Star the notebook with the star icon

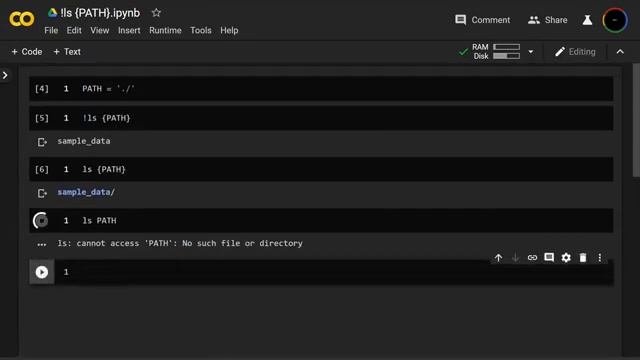156,13
